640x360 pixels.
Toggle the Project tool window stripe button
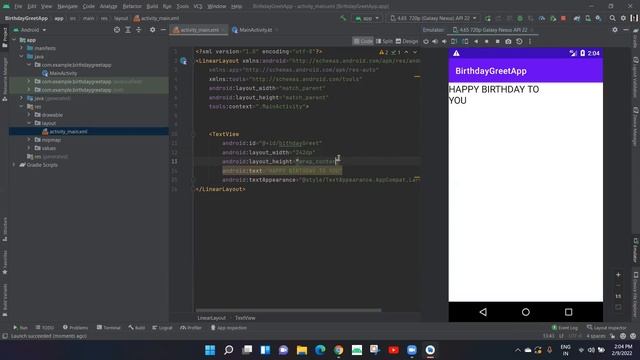tap(4, 38)
